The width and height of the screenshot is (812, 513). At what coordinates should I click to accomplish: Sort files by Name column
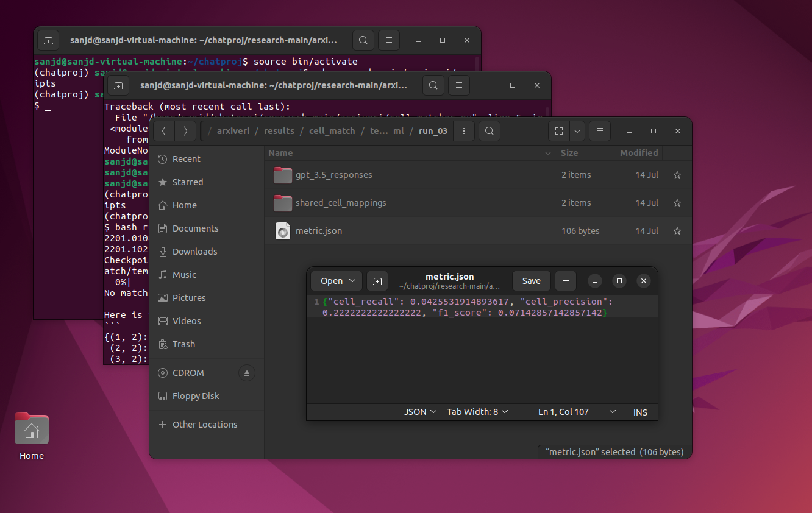(x=410, y=153)
